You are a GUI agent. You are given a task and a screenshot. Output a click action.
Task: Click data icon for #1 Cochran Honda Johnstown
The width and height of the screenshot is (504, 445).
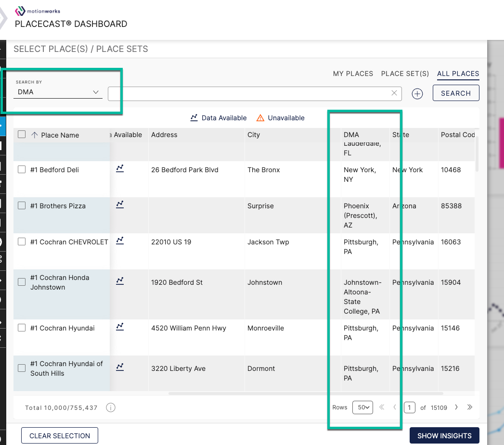tap(120, 281)
